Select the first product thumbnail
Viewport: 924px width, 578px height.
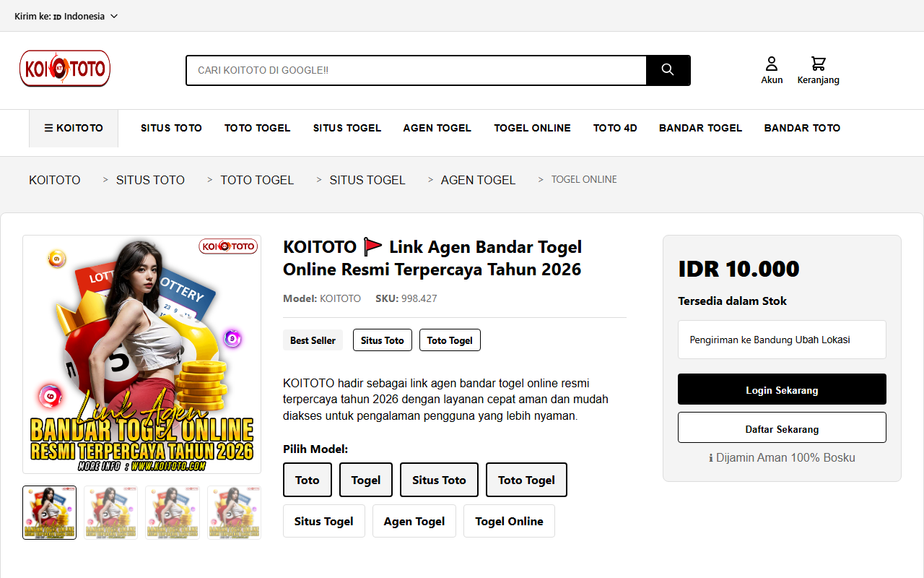(50, 512)
